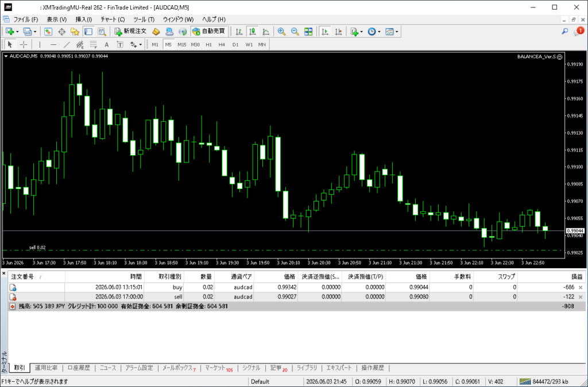Switch timeframe to M15
The image size is (588, 387).
tap(182, 45)
